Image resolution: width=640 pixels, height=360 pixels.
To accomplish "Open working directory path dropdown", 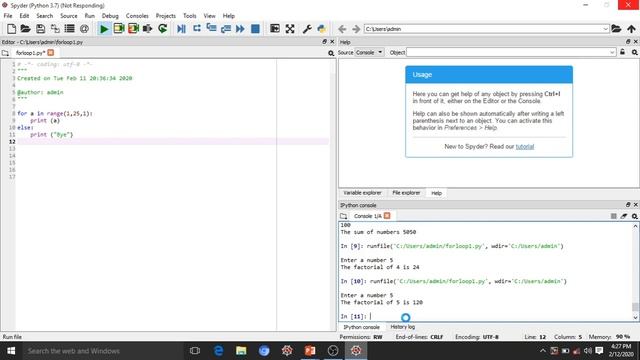I will 605,29.
